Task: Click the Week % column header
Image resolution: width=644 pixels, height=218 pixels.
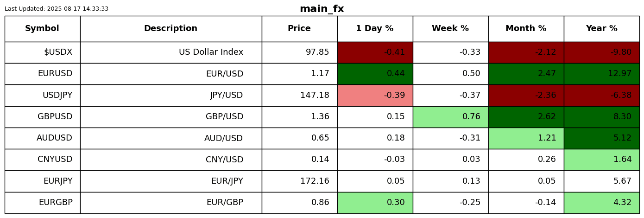Action: pyautogui.click(x=450, y=29)
